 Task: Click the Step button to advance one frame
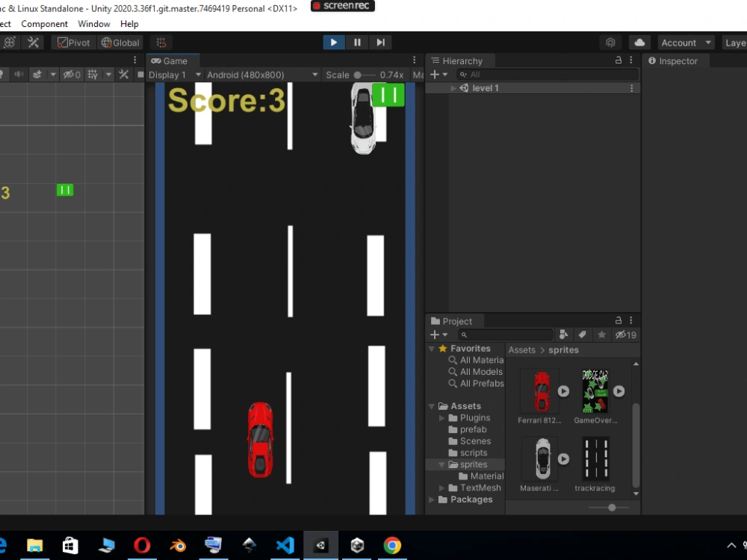381,42
